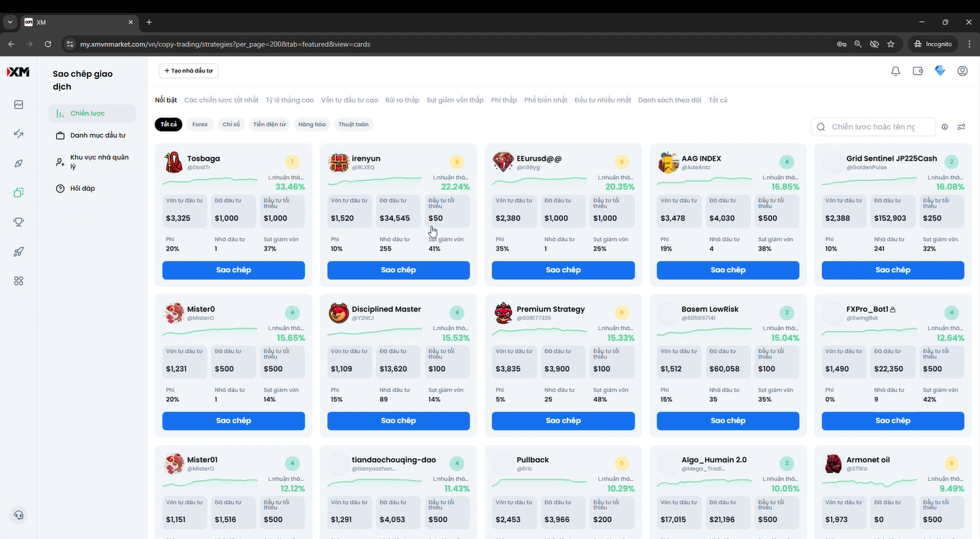Switch to Vốn tự đầu tư cao tab
The image size is (980, 539).
pos(350,100)
